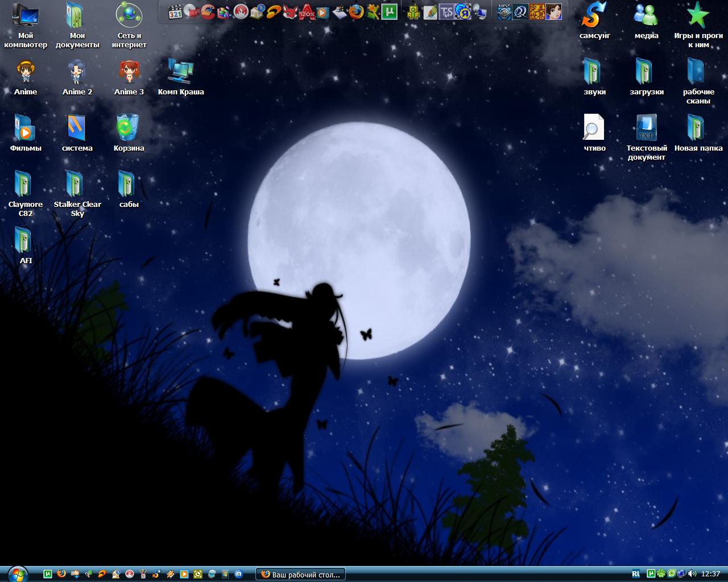This screenshot has height=582, width=728.
Task: Select the Anime 2 desktop shortcut
Action: 77,77
